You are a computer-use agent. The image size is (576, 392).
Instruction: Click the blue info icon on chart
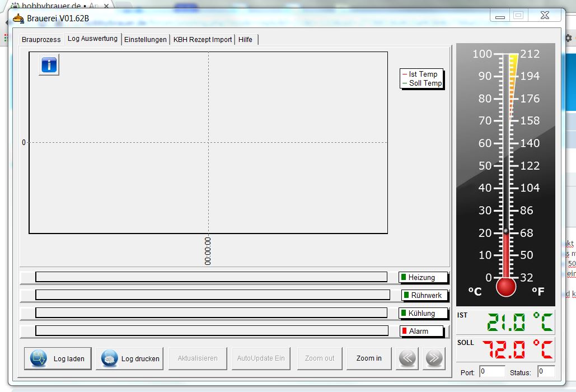49,65
